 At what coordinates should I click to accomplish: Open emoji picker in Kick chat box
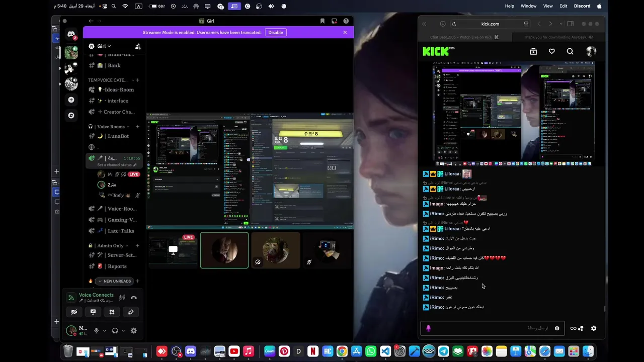[557, 328]
